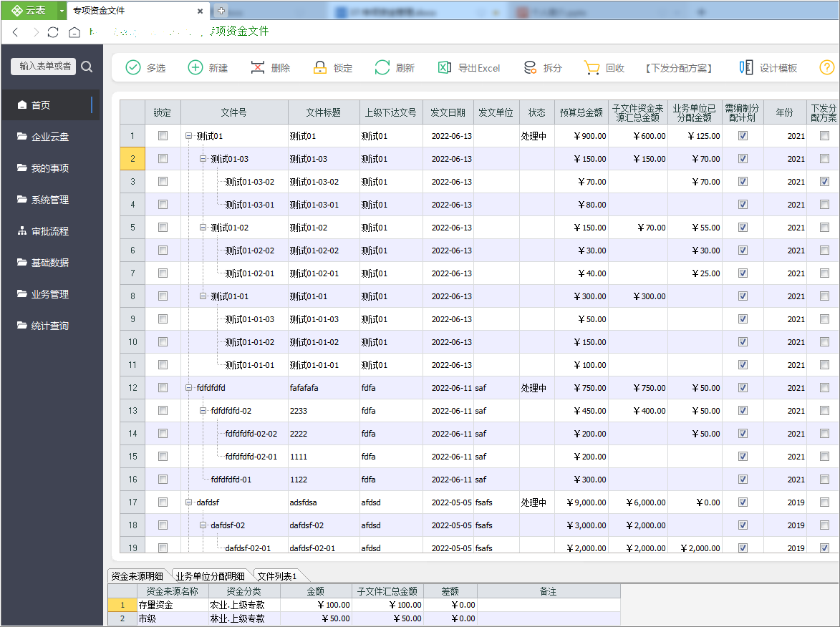
Task: Collapse the dafdsf-02 tree node
Action: (x=203, y=525)
